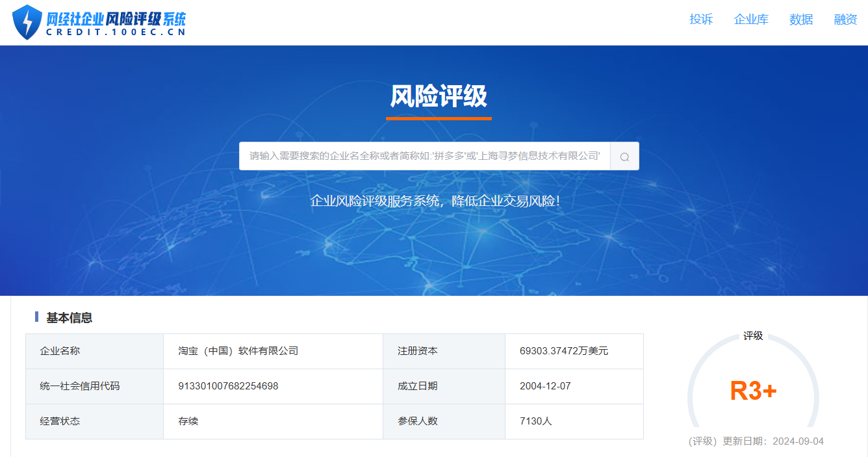
Task: Click the shield logo icon
Action: click(x=27, y=22)
